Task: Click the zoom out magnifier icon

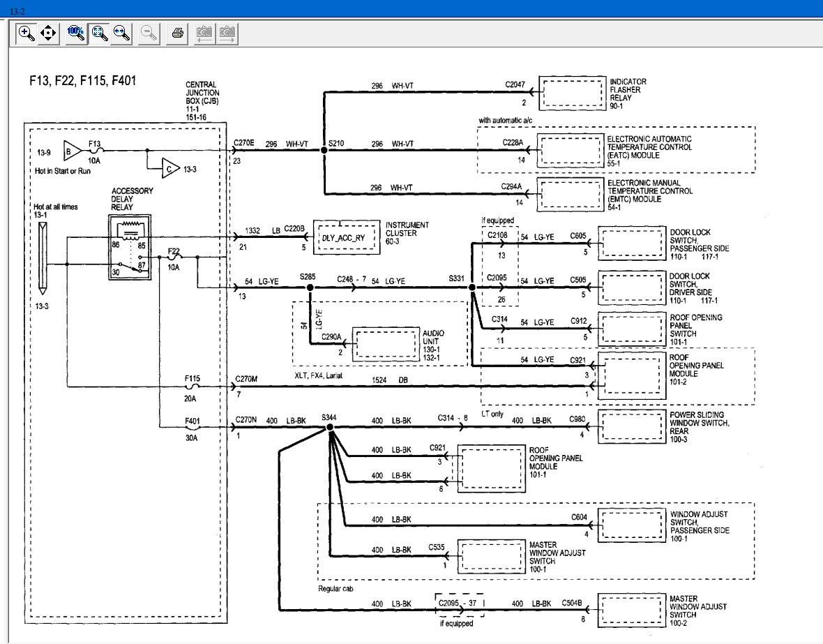Action: [x=149, y=33]
